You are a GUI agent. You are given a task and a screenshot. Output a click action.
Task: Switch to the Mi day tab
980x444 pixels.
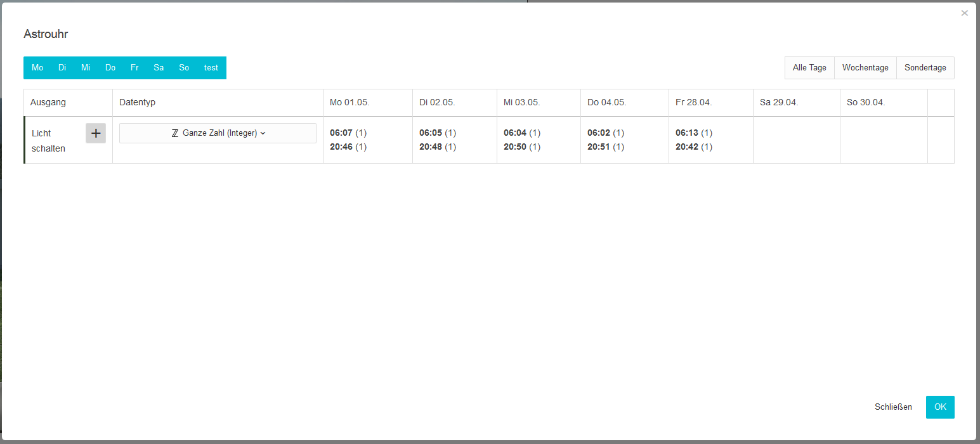tap(86, 68)
